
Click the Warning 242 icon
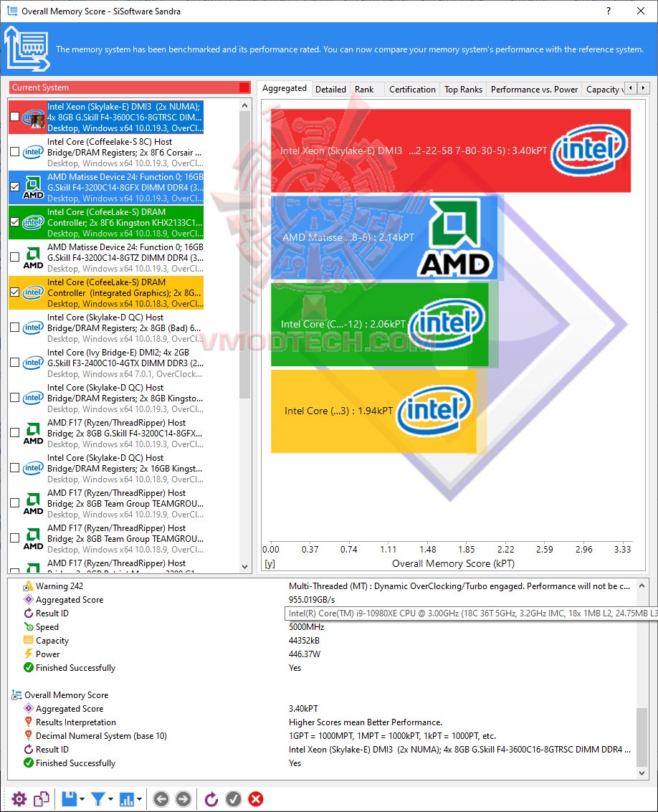[28, 586]
